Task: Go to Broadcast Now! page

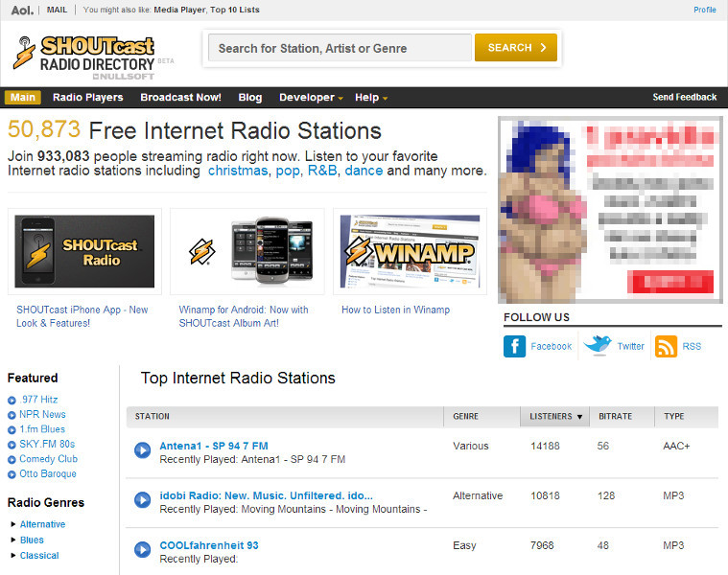Action: pos(180,98)
